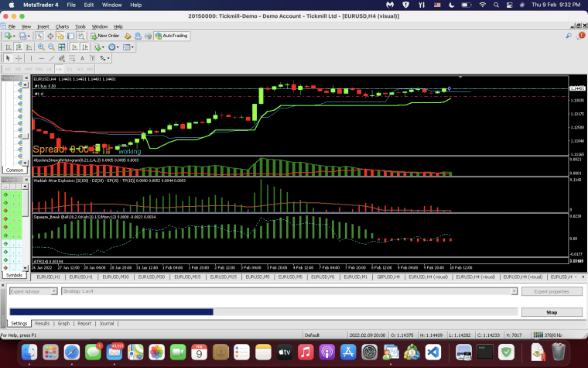The height and width of the screenshot is (368, 588).
Task: Switch to the Journal tab
Action: point(107,323)
